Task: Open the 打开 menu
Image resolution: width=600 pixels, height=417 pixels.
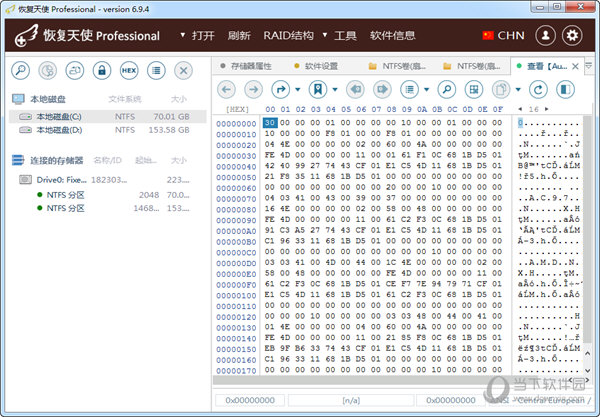Action: click(x=203, y=36)
